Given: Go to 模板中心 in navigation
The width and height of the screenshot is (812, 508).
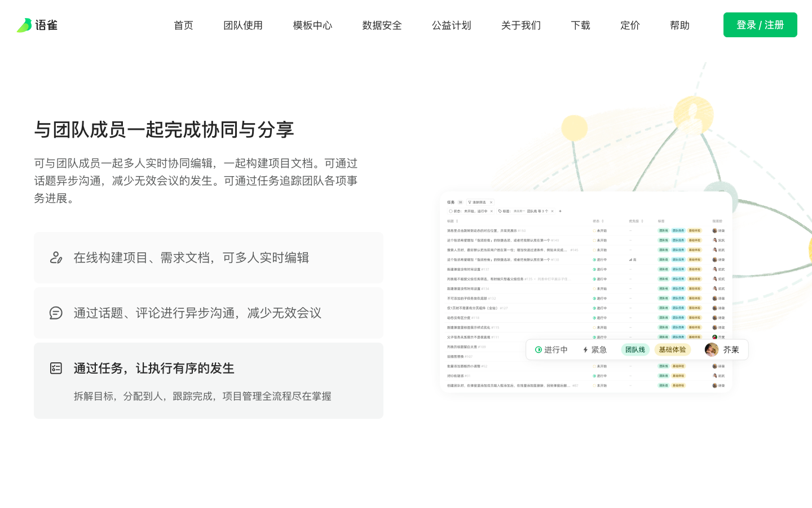Looking at the screenshot, I should pos(312,25).
